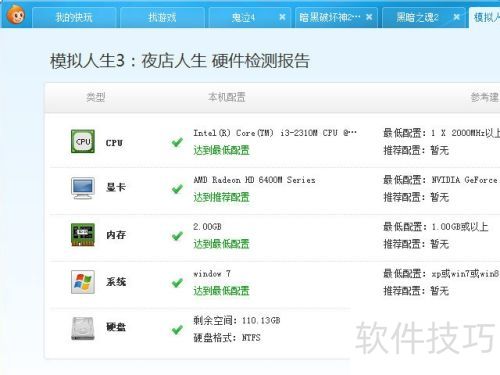
Task: Click the 2.00GB memory value
Action: click(207, 227)
